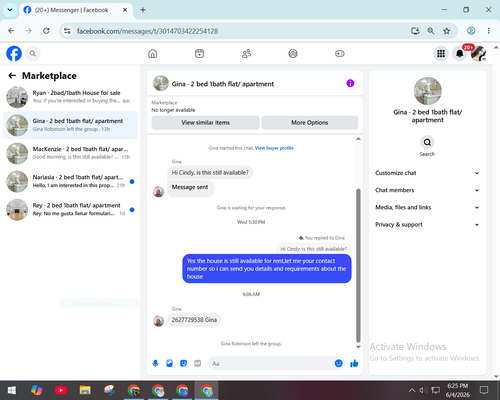Open the account profile picture menu
The height and width of the screenshot is (400, 500).
(x=478, y=53)
